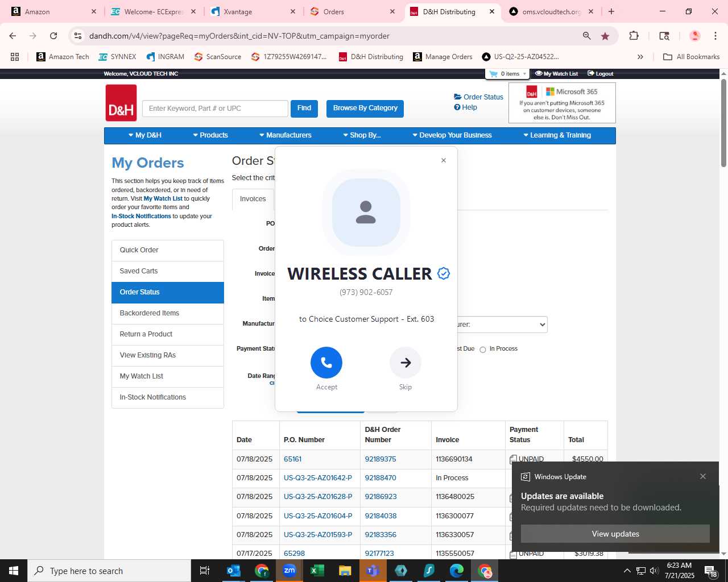Image resolution: width=728 pixels, height=582 pixels.
Task: Open P.O. US-Q3-25-AZ01642-P
Action: pyautogui.click(x=318, y=478)
